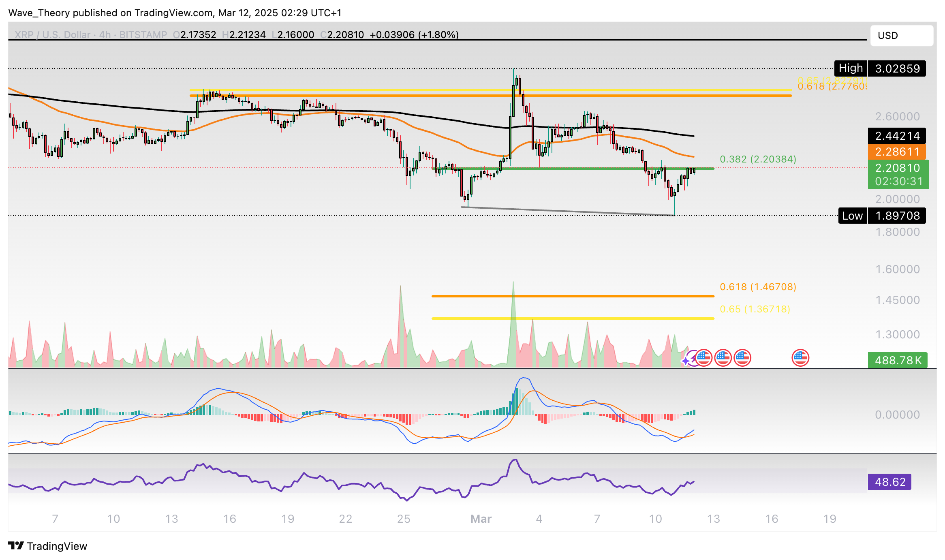945x560 pixels.
Task: Click the XRP / U.S. Dollar symbol title
Action: click(53, 35)
